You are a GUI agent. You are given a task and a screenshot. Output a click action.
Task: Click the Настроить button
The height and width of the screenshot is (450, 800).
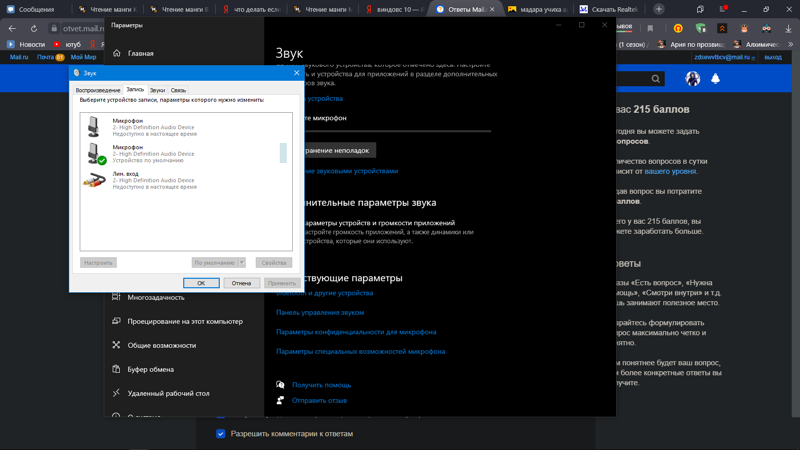pos(98,262)
